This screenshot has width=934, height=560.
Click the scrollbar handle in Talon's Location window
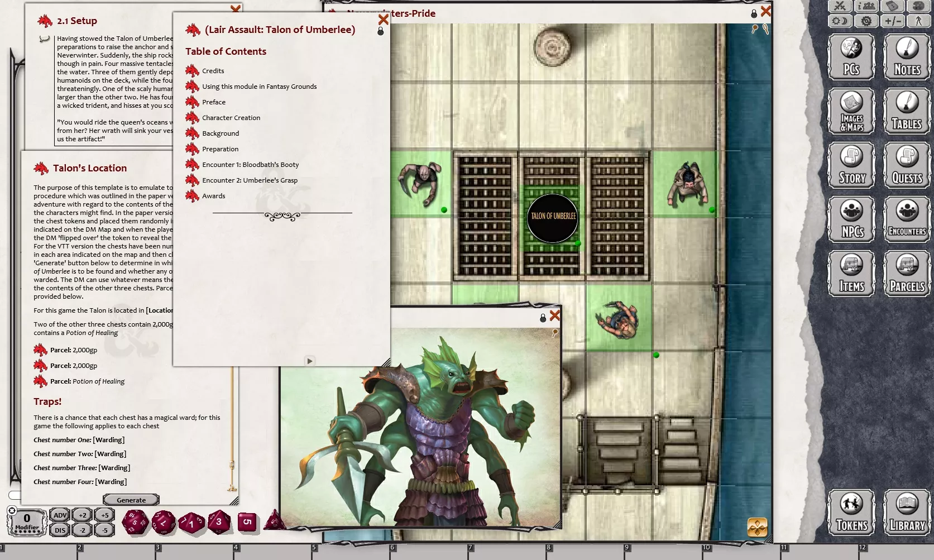(232, 465)
